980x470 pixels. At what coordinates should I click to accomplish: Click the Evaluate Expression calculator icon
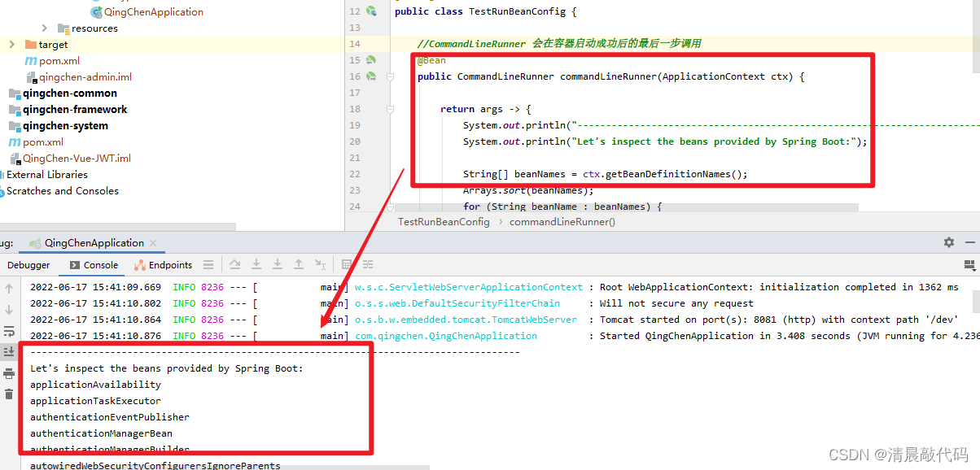pyautogui.click(x=347, y=265)
